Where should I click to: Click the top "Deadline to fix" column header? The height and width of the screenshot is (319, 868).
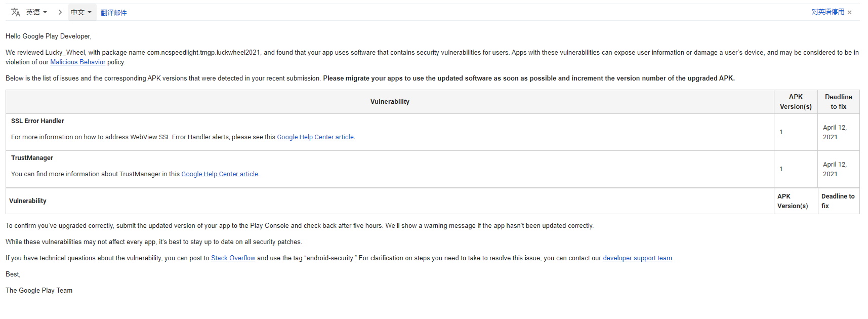(x=838, y=102)
